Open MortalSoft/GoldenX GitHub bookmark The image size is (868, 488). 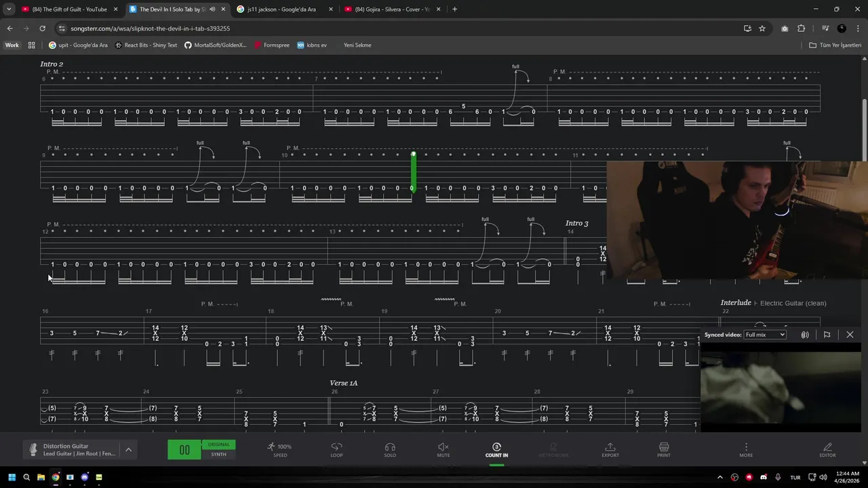[216, 45]
